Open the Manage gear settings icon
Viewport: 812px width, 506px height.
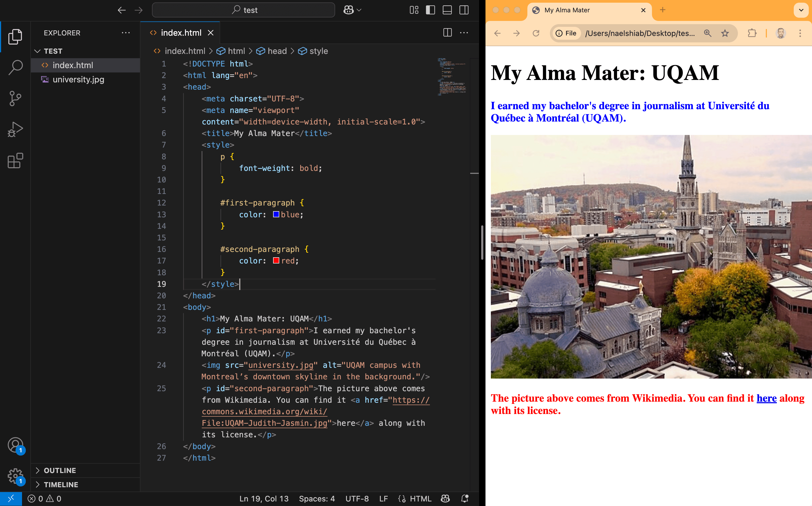click(x=15, y=475)
